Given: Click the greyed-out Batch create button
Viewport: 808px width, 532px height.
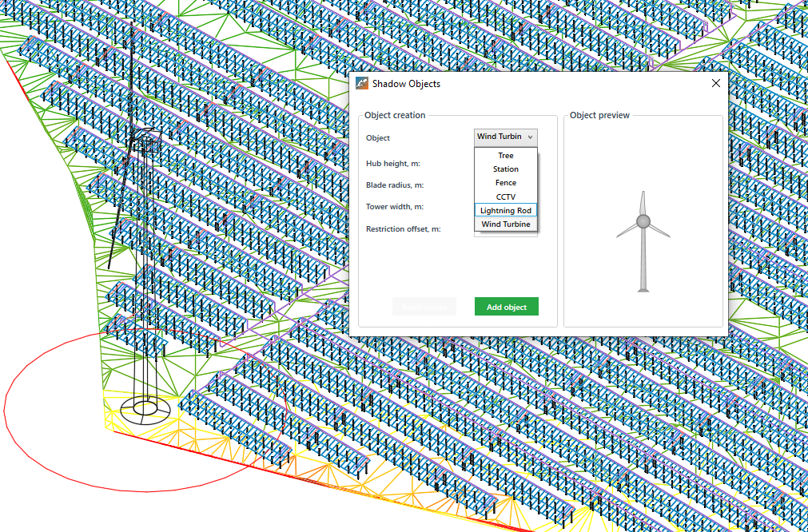Looking at the screenshot, I should pos(424,307).
